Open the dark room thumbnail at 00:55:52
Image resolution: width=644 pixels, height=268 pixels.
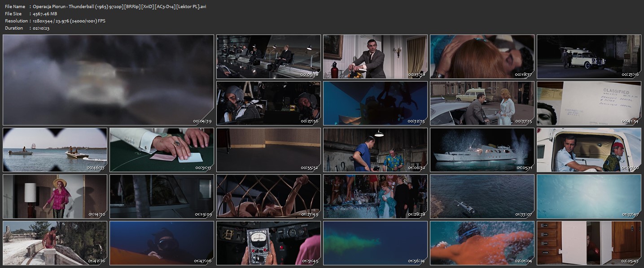[x=268, y=150]
